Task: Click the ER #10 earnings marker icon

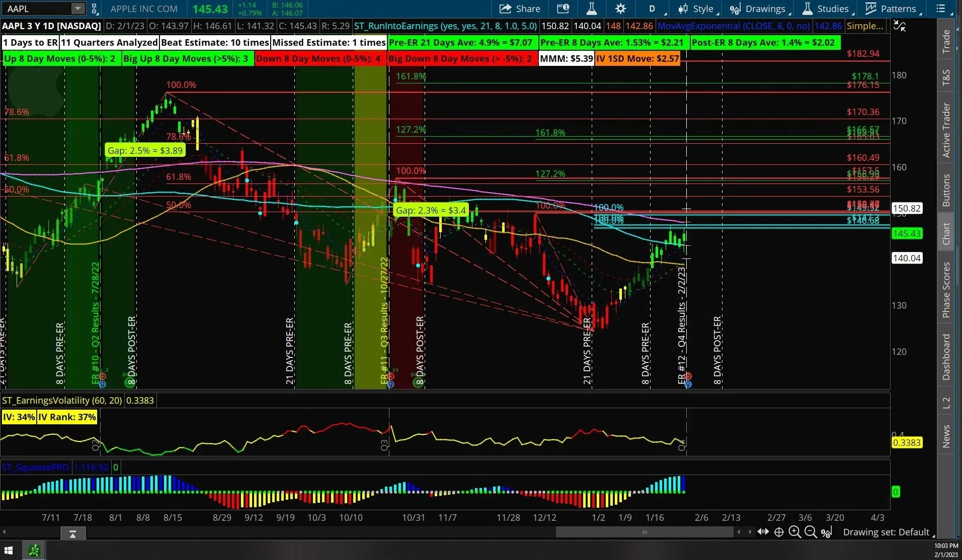Action: (102, 377)
